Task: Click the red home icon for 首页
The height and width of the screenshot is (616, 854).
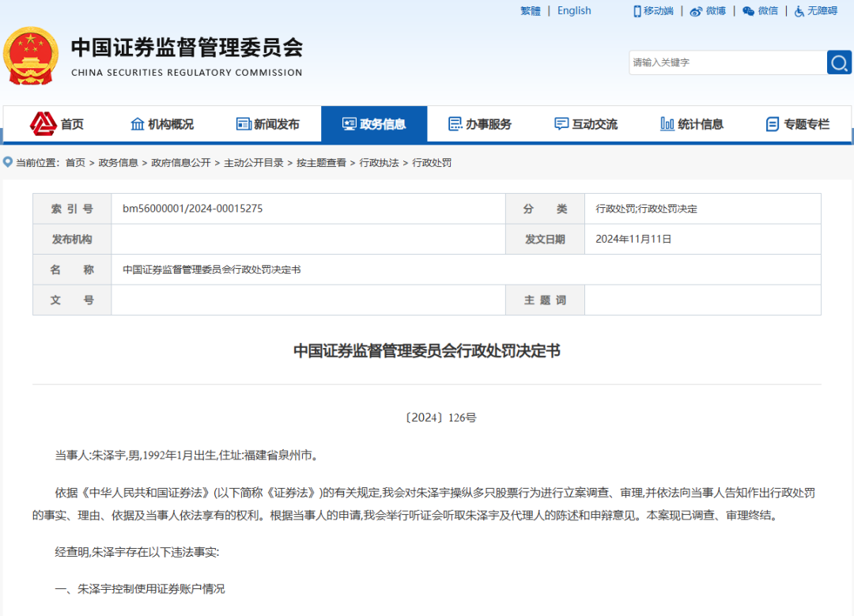Action: (x=43, y=124)
